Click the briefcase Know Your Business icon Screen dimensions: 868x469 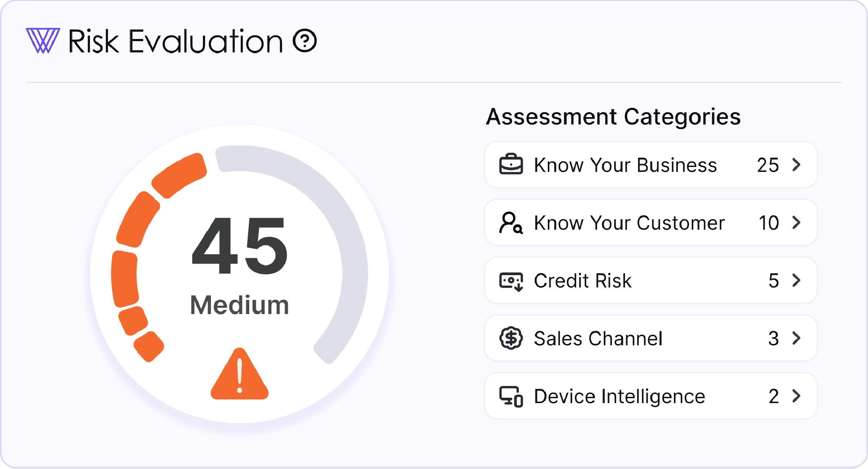[511, 165]
